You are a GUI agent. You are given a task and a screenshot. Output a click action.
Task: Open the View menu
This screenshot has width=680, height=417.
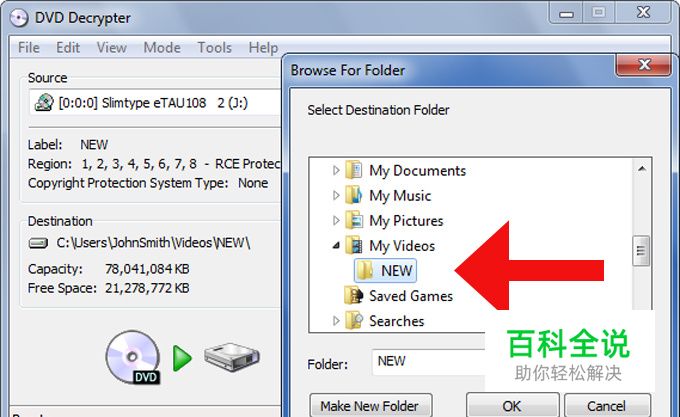coord(111,47)
